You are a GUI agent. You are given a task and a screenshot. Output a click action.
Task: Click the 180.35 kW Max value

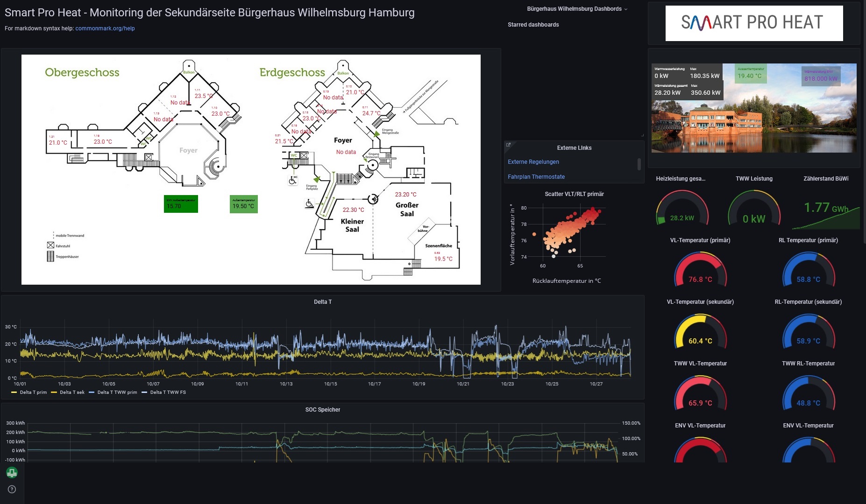[705, 76]
